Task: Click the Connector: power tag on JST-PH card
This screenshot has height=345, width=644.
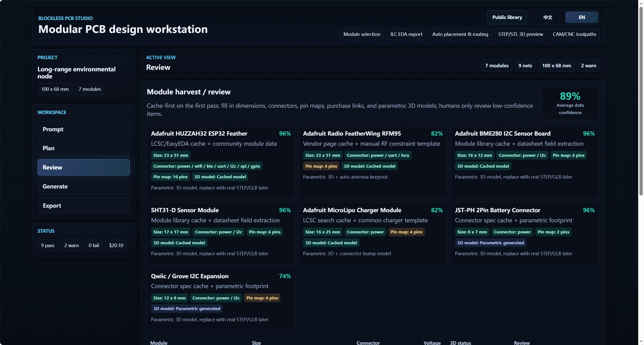Action: pos(512,232)
